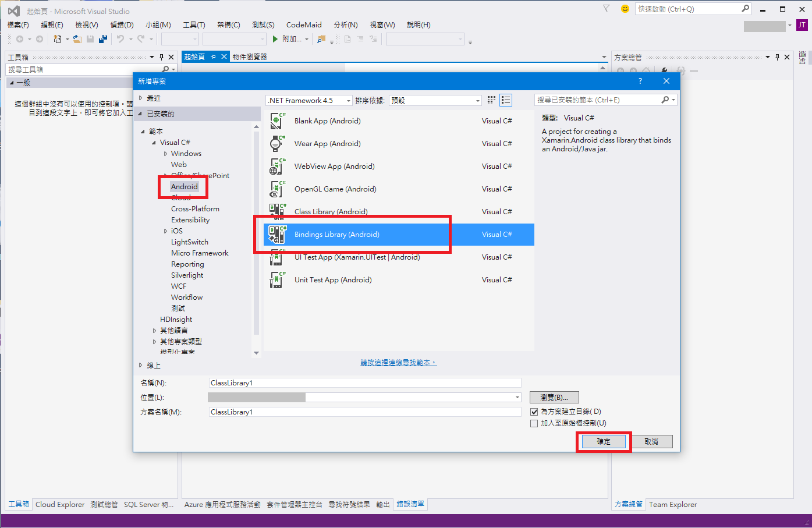
Task: Click the New Project toolbar icon
Action: [57, 39]
